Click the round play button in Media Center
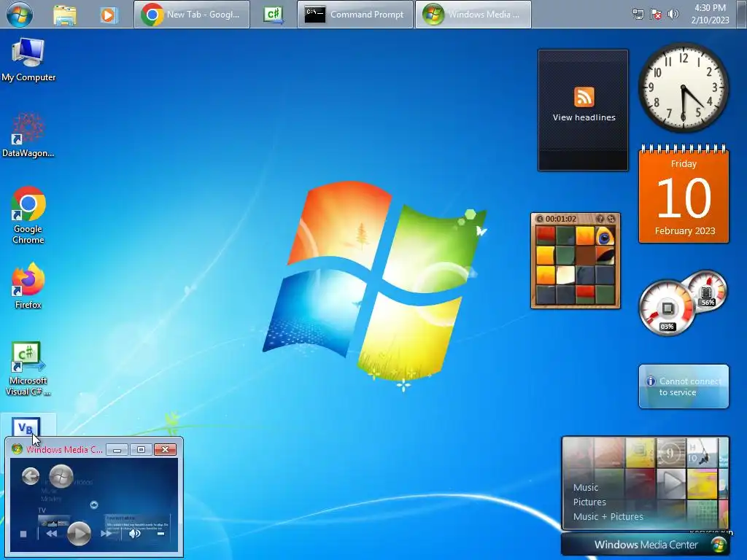Screen dimensions: 747x560 (79, 533)
